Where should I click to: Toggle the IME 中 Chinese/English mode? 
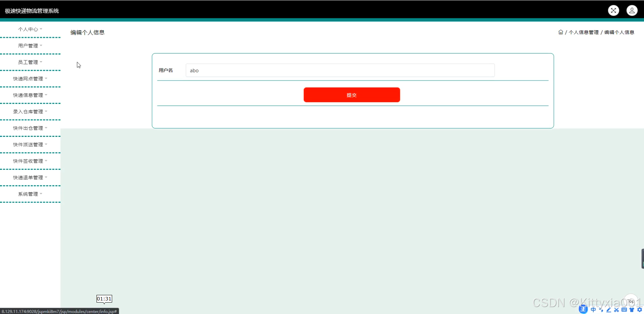pos(593,310)
